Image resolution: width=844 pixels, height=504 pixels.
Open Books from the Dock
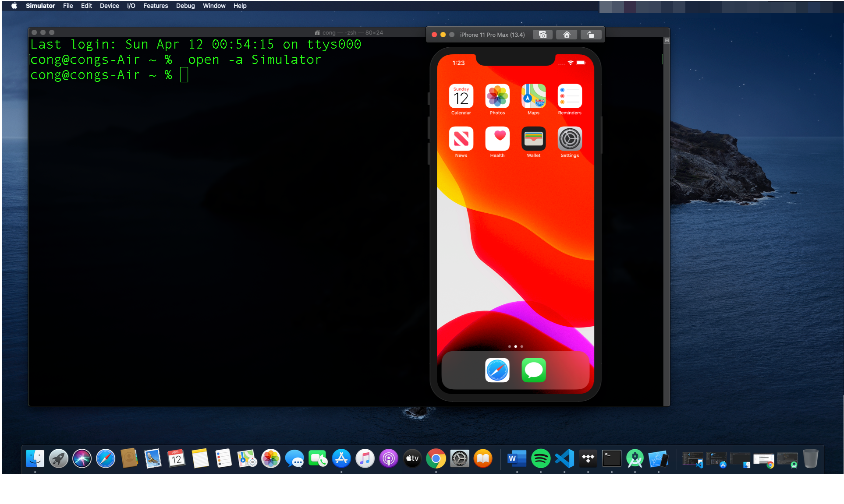[x=483, y=459]
